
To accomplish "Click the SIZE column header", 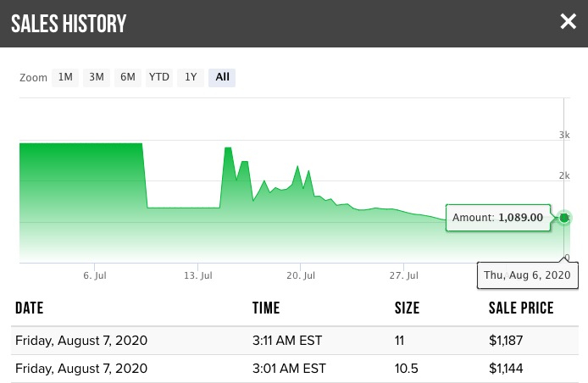I will [407, 308].
